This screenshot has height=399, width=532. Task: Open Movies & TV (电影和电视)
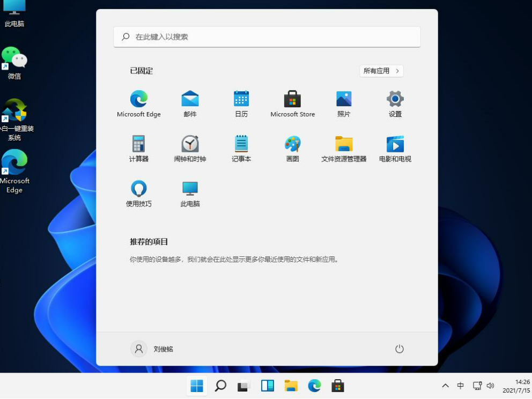pos(395,144)
